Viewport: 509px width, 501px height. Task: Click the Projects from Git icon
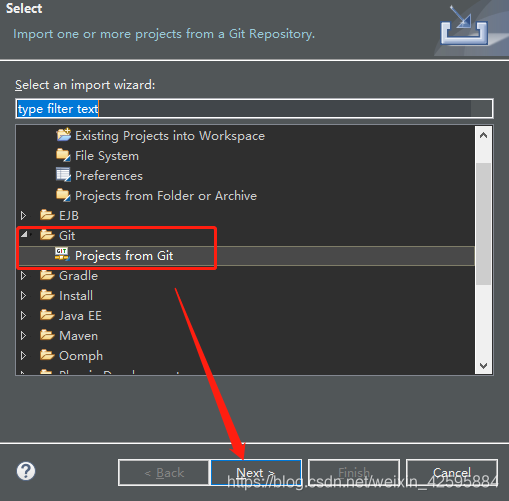click(x=62, y=255)
